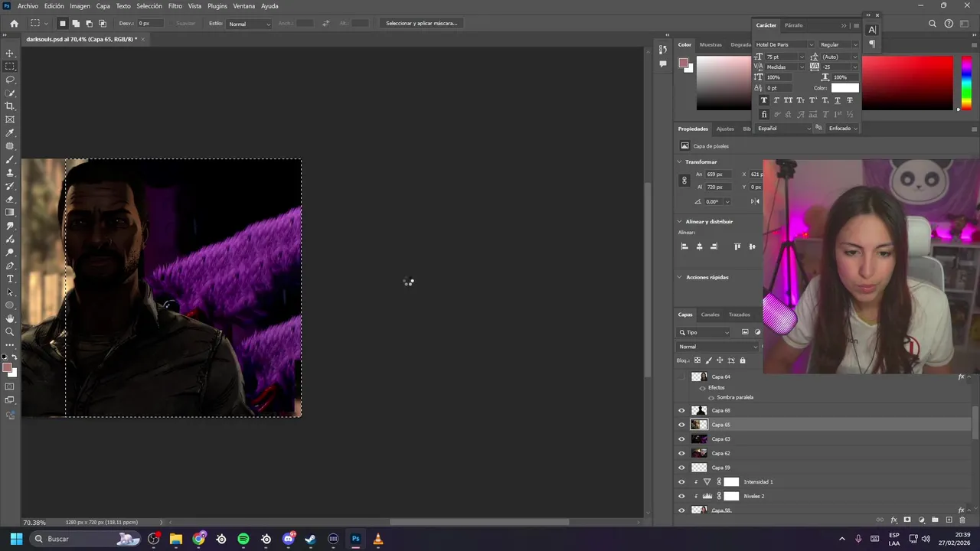Add a layer mask icon
Image resolution: width=980 pixels, height=551 pixels.
pyautogui.click(x=907, y=520)
